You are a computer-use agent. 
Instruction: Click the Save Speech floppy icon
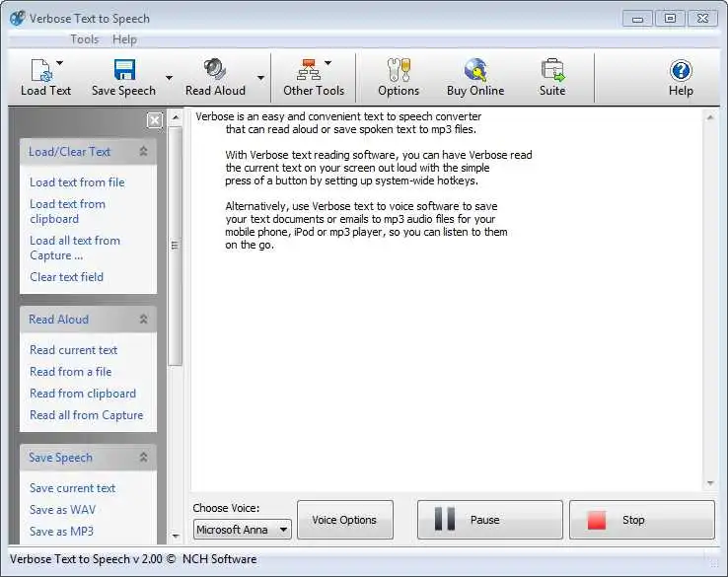point(124,70)
